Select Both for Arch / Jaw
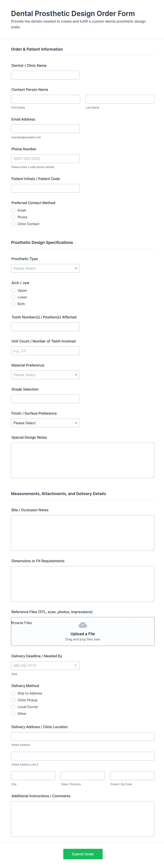164x868 pixels. (13, 304)
